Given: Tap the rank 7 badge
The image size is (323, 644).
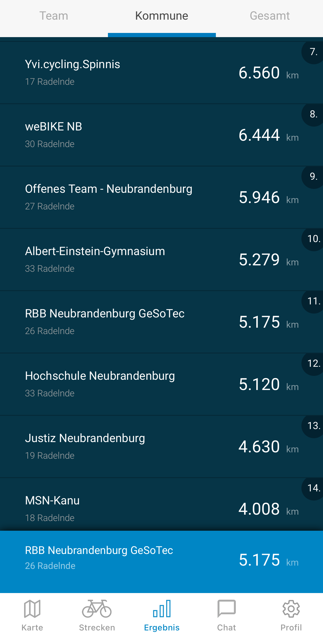Looking at the screenshot, I should pyautogui.click(x=314, y=52).
